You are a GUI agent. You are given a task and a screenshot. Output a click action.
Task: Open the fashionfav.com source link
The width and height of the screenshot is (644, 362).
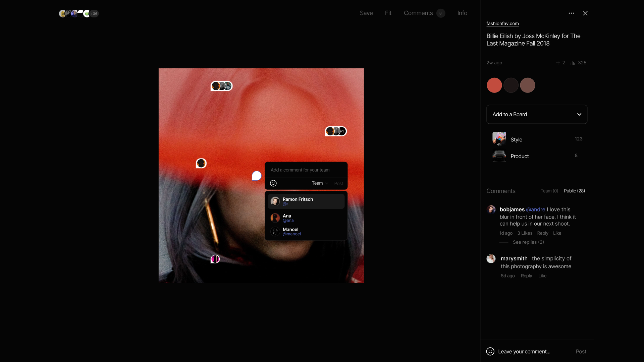tap(502, 23)
